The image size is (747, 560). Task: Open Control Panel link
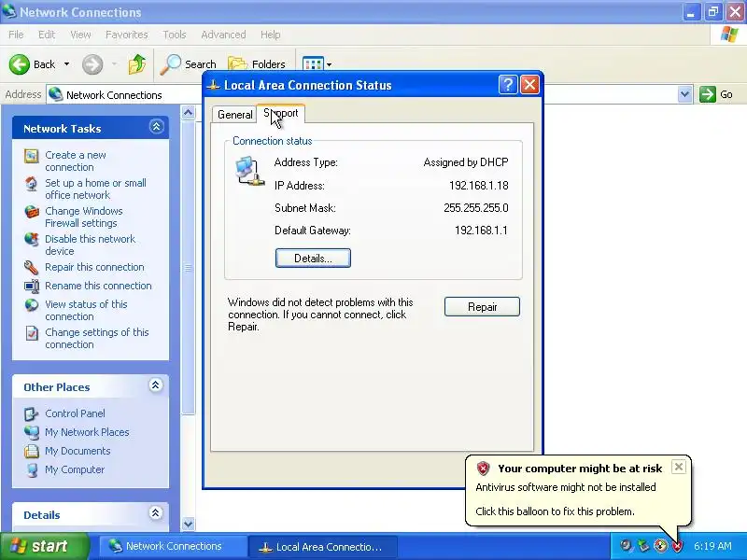[75, 413]
